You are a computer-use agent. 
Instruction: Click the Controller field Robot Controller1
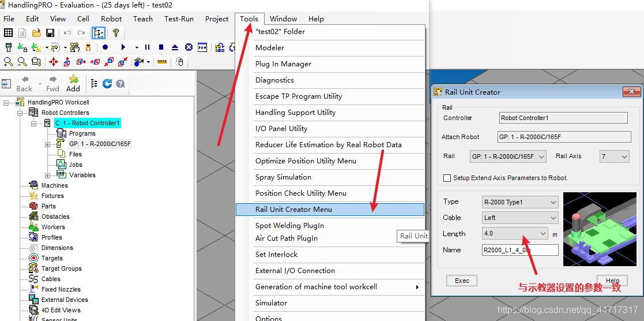click(x=563, y=118)
